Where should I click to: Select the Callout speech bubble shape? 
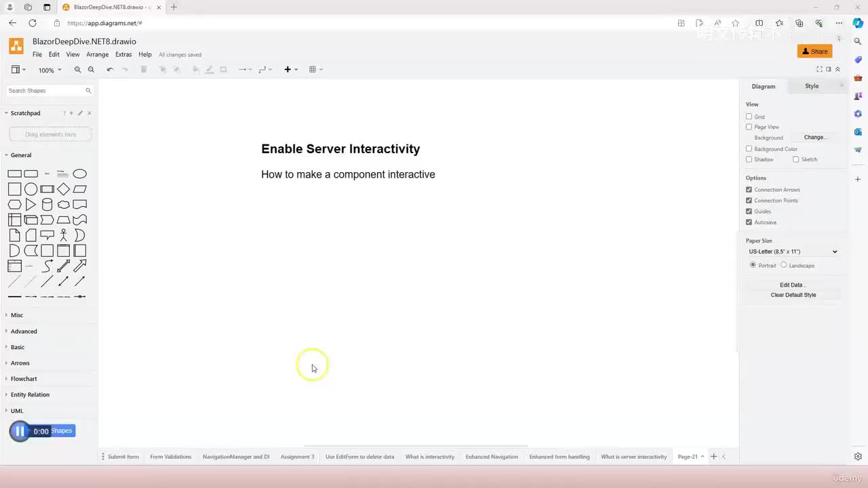pyautogui.click(x=47, y=235)
